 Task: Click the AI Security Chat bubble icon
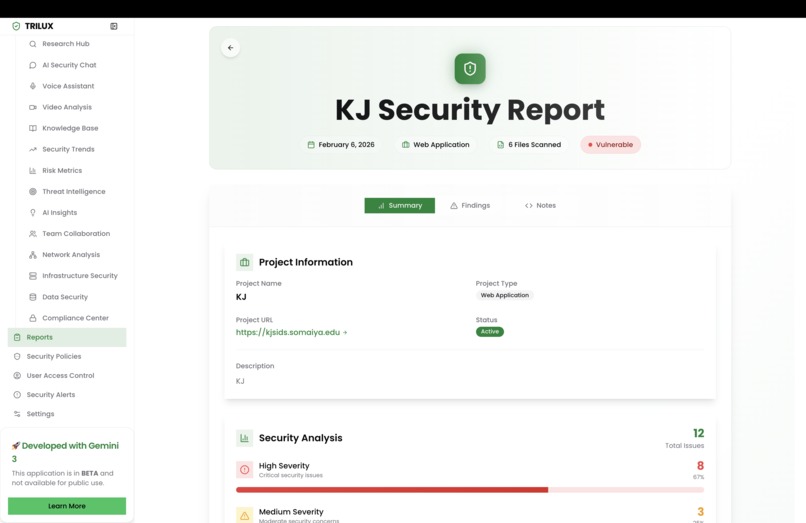tap(33, 65)
